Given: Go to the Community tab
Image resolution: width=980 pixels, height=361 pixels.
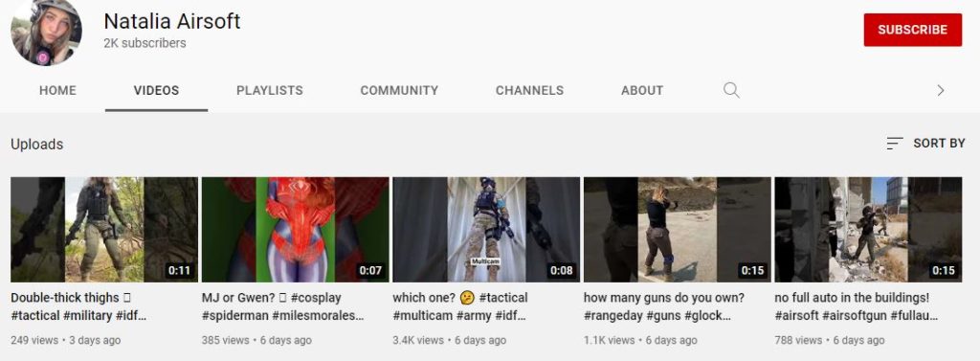Looking at the screenshot, I should pyautogui.click(x=399, y=91).
